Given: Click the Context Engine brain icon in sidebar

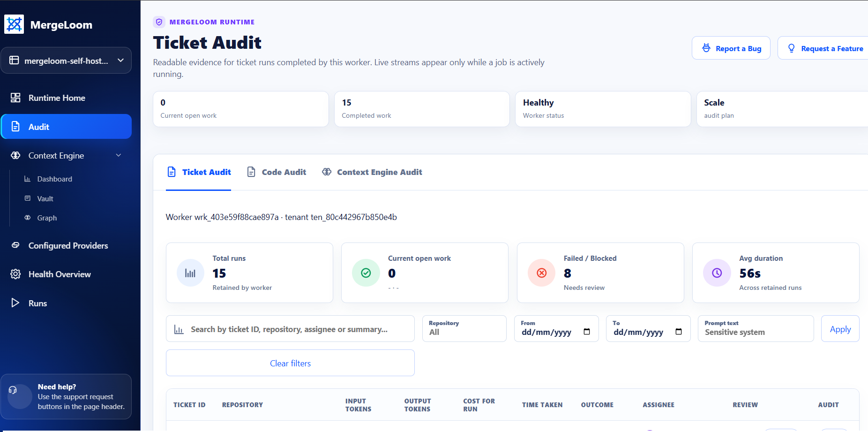Looking at the screenshot, I should point(15,155).
